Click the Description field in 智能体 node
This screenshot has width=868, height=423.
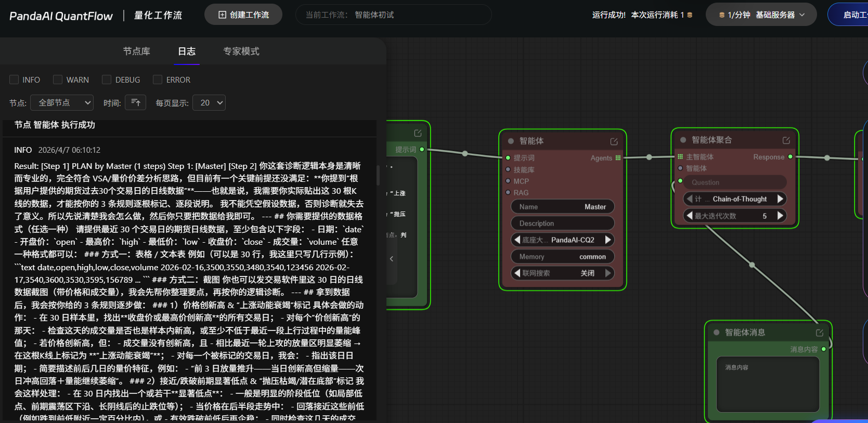click(x=562, y=223)
